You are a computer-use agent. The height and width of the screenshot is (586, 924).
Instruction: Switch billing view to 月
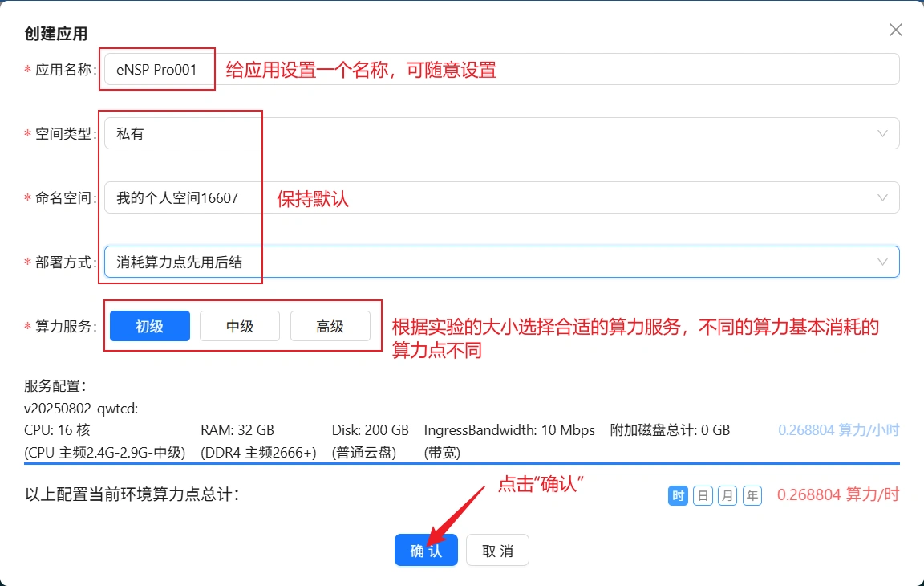pos(727,495)
